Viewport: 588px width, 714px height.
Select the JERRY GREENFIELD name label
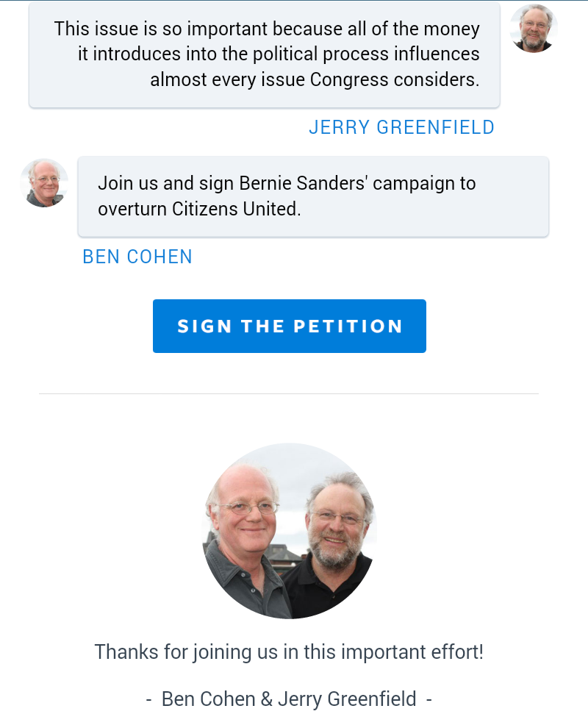[401, 127]
